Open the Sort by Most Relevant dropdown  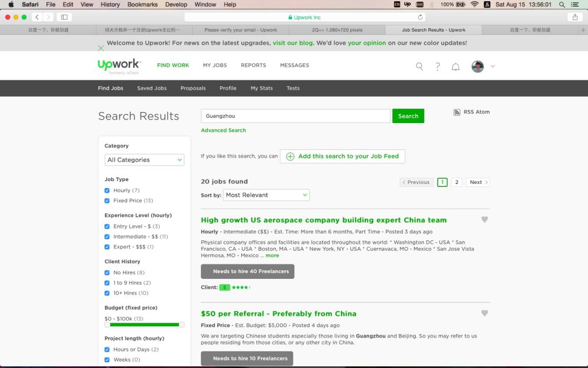(266, 195)
